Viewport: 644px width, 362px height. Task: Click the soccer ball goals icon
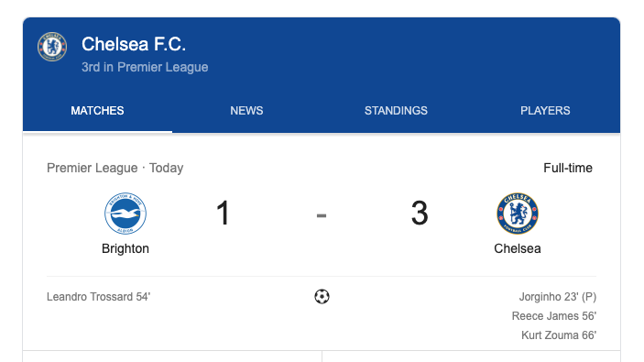(x=322, y=297)
